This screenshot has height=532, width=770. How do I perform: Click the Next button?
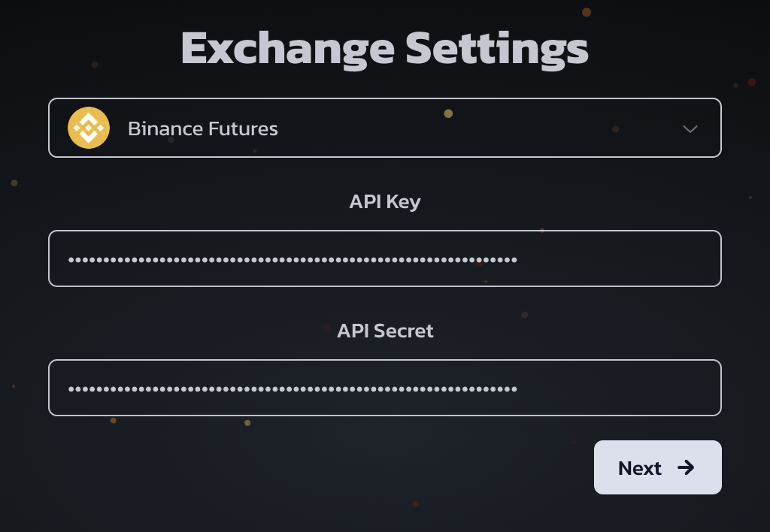pos(657,467)
